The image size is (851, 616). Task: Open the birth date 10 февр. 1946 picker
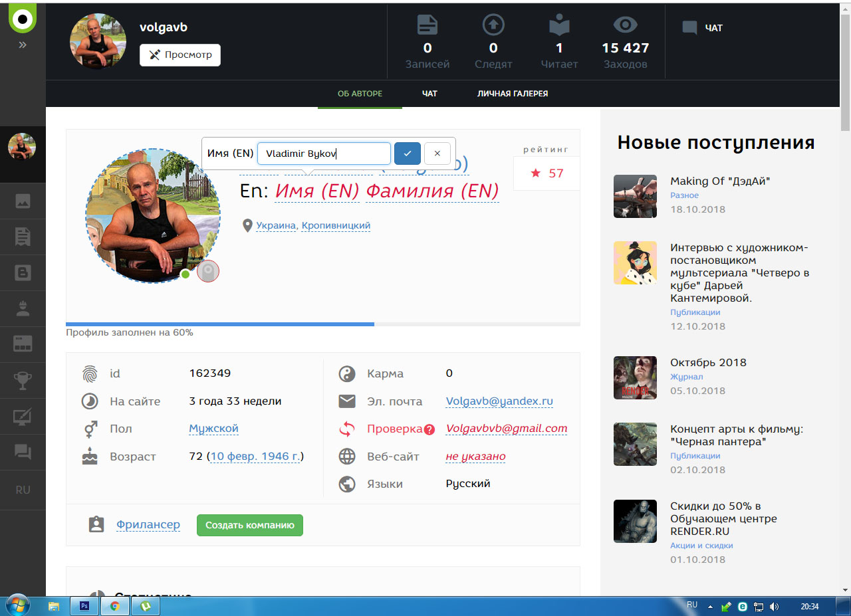click(x=255, y=457)
